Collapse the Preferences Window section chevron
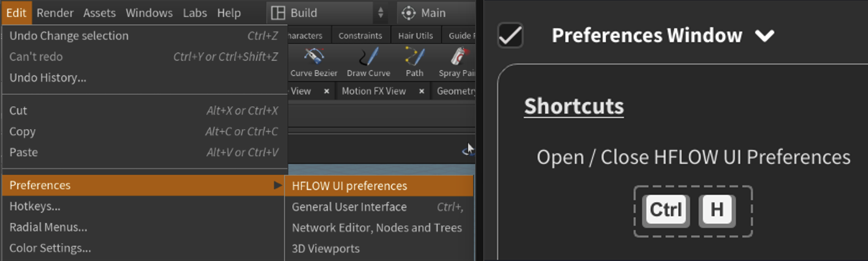Screen dimensions: 868x261 pyautogui.click(x=764, y=36)
